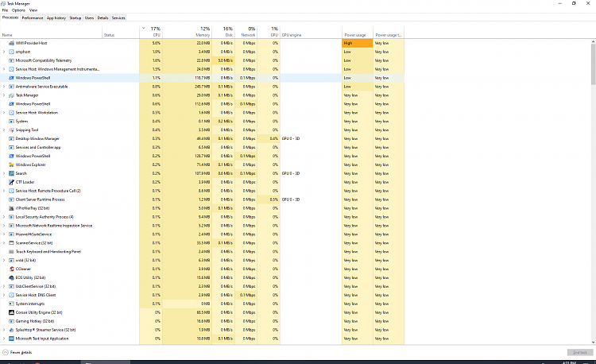Click the CCleaner process icon
Viewport: 596px width, 364px height.
(11, 269)
